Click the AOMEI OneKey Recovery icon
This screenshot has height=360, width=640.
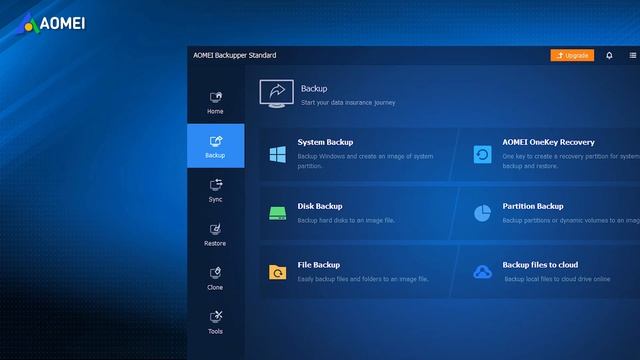pyautogui.click(x=482, y=154)
